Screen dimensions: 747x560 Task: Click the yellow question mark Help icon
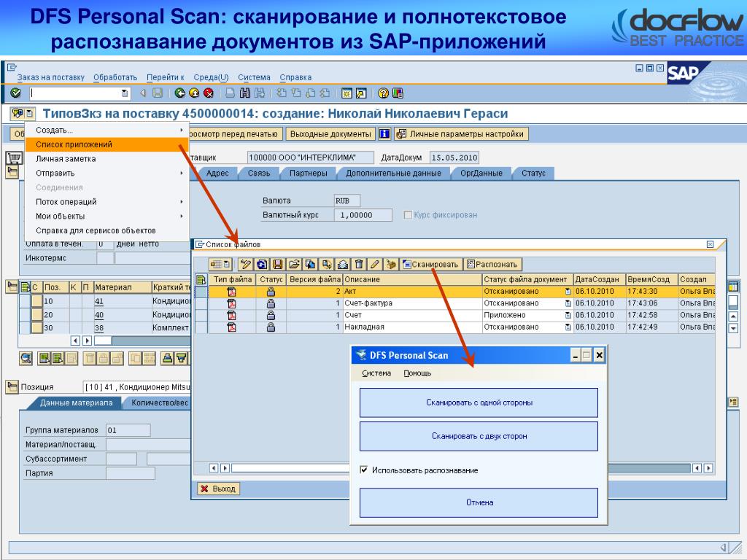pyautogui.click(x=383, y=93)
